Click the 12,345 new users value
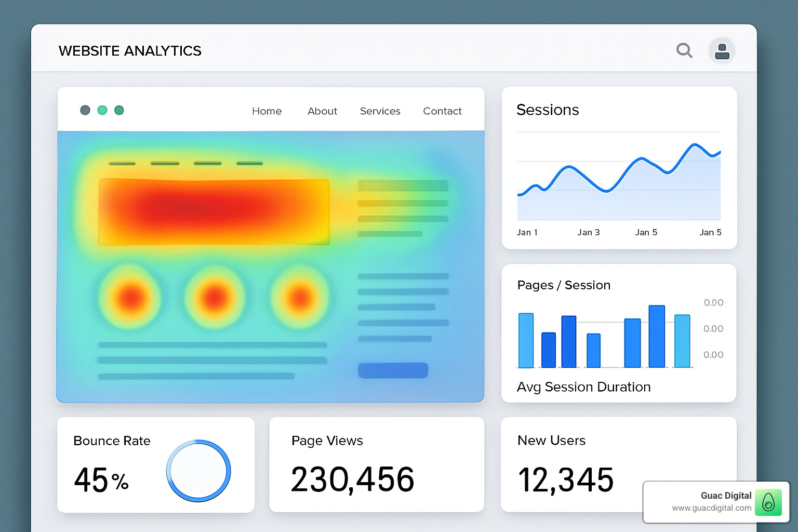Viewport: 798px width, 532px height. pos(566,480)
